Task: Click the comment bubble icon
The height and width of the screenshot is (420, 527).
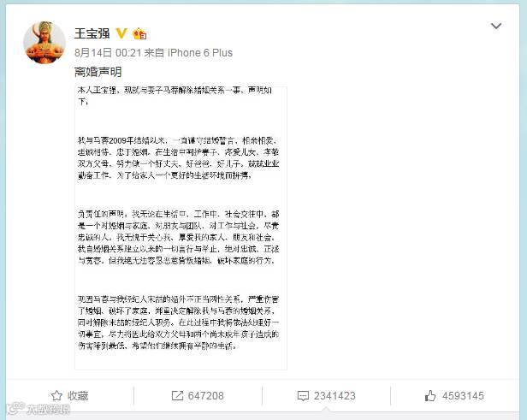Action: click(303, 396)
